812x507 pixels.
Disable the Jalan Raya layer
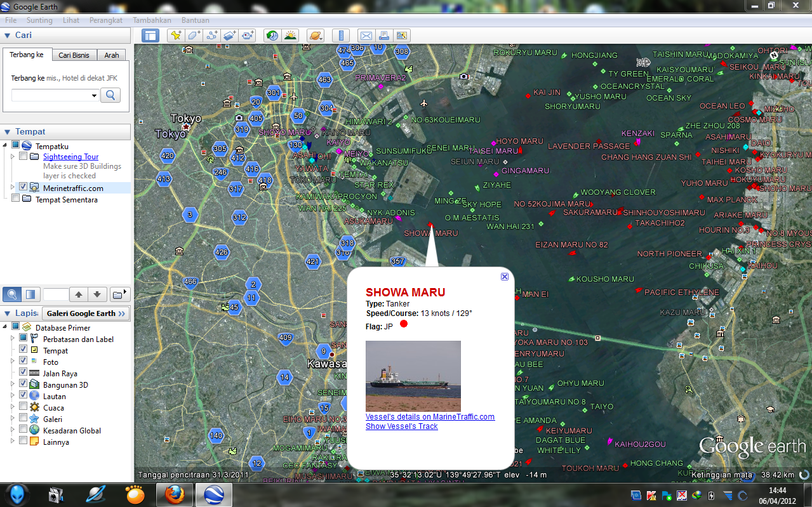click(23, 372)
